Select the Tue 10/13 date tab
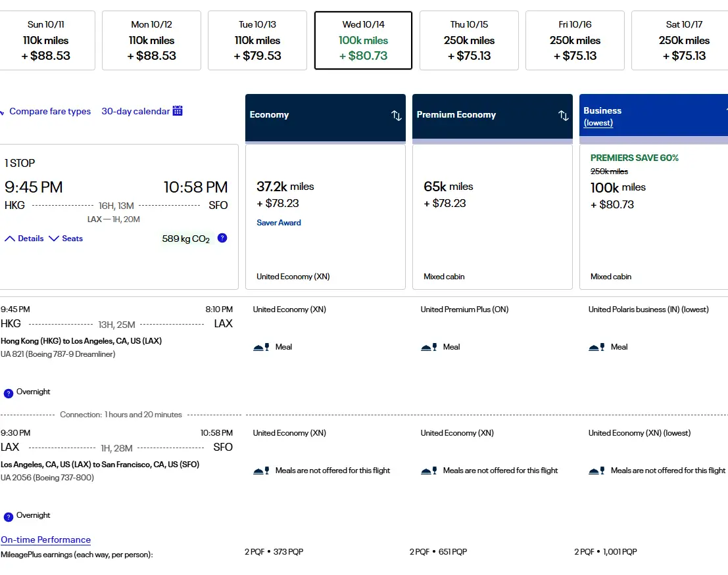Screen dimensions: 728x575 (x=257, y=40)
